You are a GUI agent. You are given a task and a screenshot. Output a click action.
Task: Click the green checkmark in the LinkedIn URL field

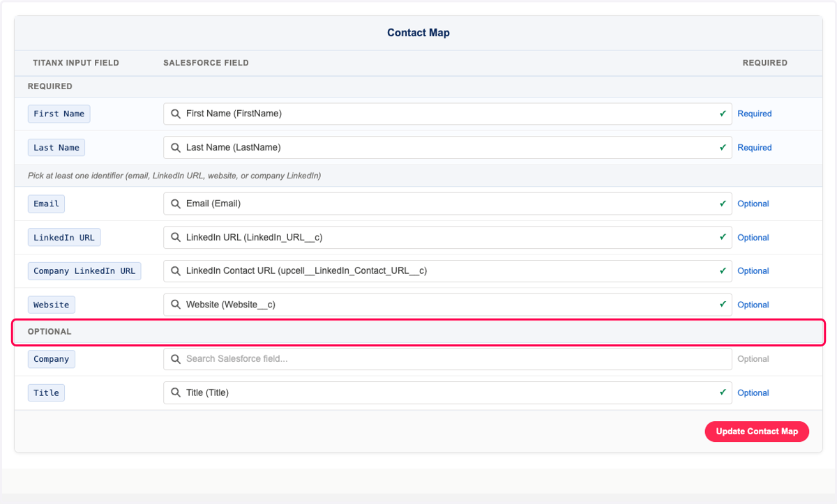[x=723, y=238]
